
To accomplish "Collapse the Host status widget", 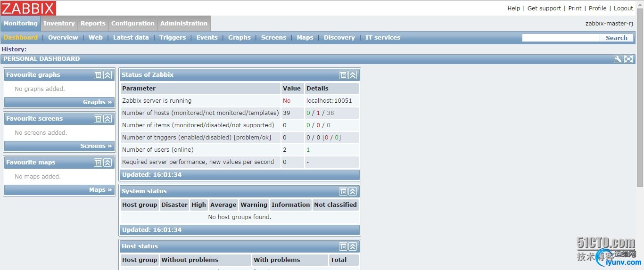I will [353, 246].
